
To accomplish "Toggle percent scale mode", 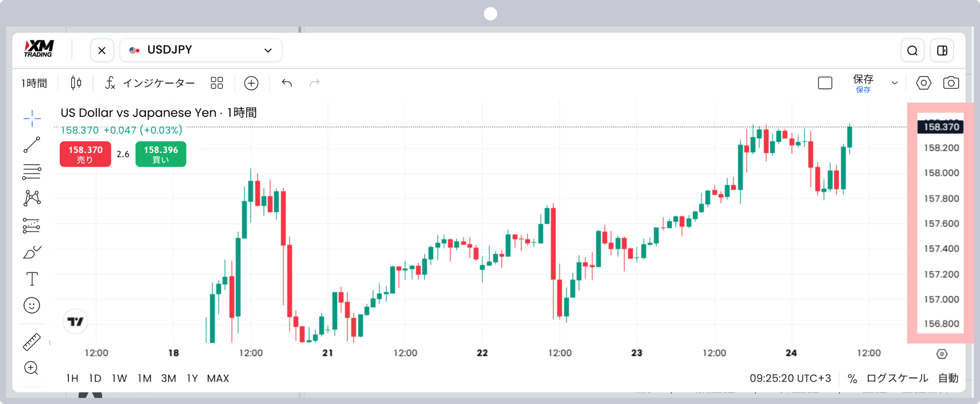I will click(852, 378).
